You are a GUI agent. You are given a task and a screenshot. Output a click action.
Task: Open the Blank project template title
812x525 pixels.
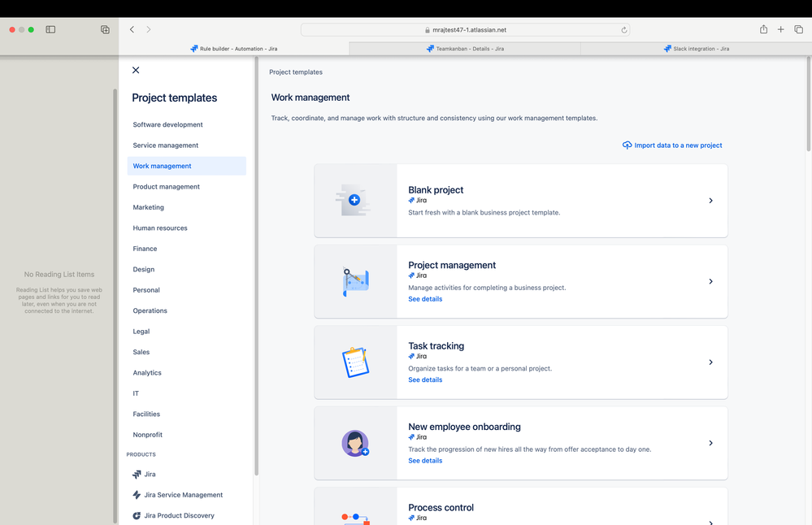click(436, 190)
